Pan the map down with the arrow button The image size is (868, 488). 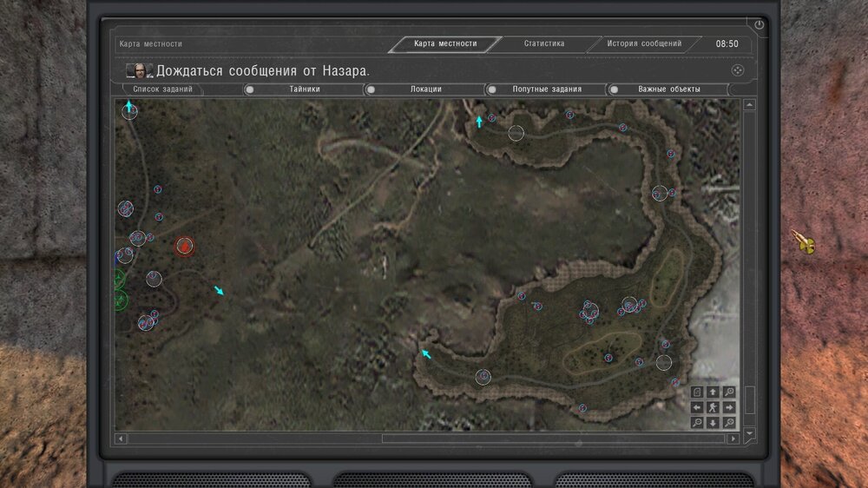713,423
